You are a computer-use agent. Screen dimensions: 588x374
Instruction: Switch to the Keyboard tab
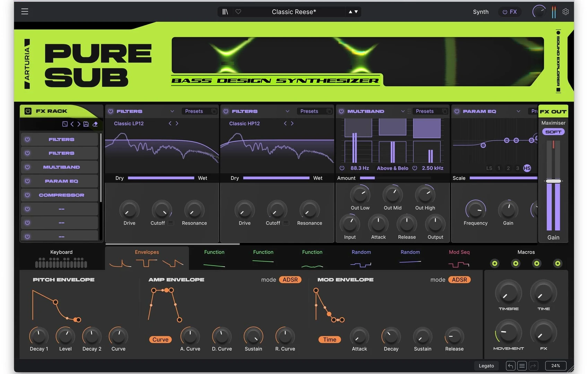pos(61,258)
